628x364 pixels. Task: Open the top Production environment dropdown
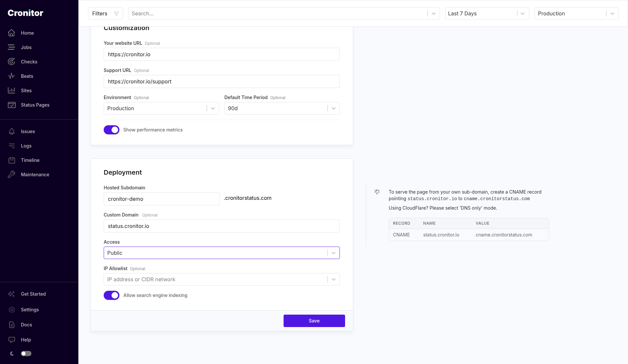[x=576, y=14]
